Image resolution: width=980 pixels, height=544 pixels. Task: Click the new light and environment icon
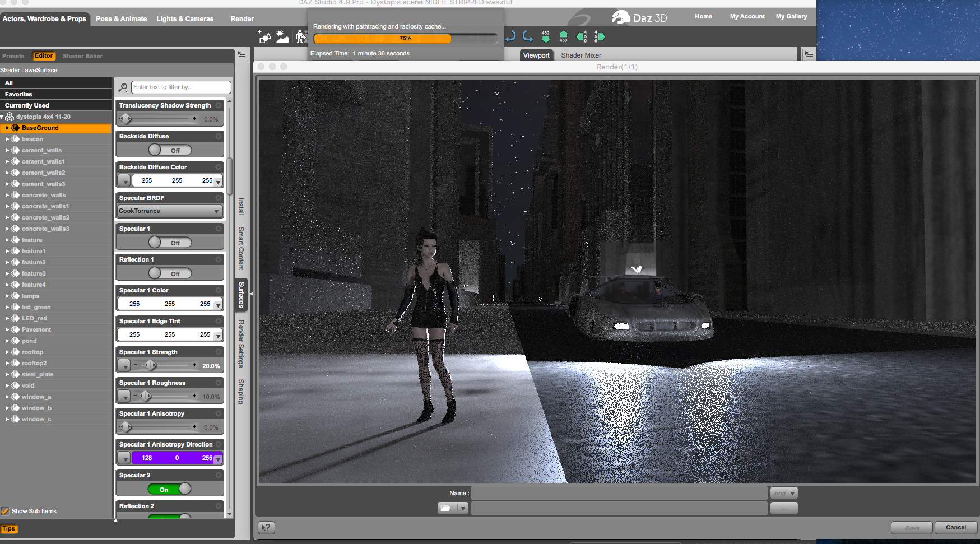coord(282,37)
